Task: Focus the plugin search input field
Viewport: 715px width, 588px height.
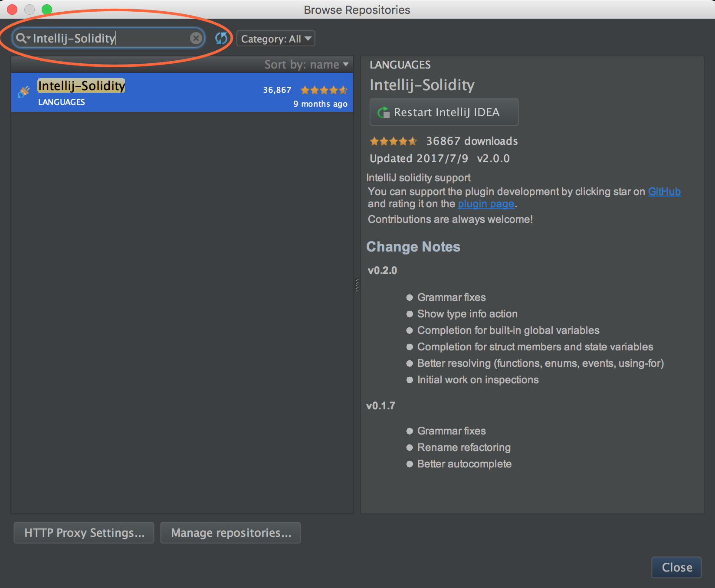Action: 108,39
